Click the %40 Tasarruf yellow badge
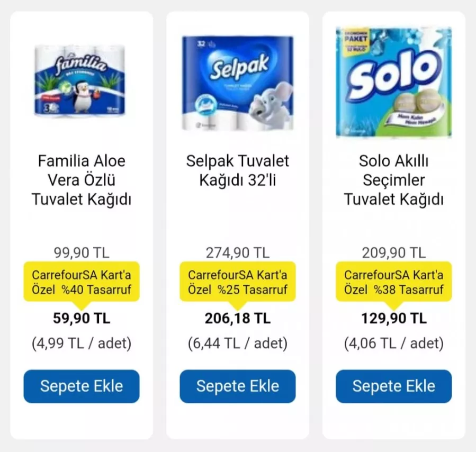Viewport: 476px width, 452px height. point(82,282)
